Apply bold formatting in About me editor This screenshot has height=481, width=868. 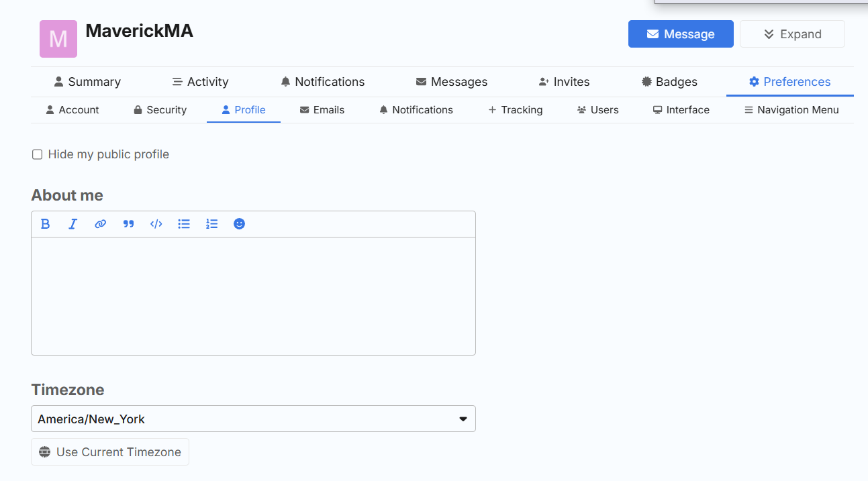(46, 224)
